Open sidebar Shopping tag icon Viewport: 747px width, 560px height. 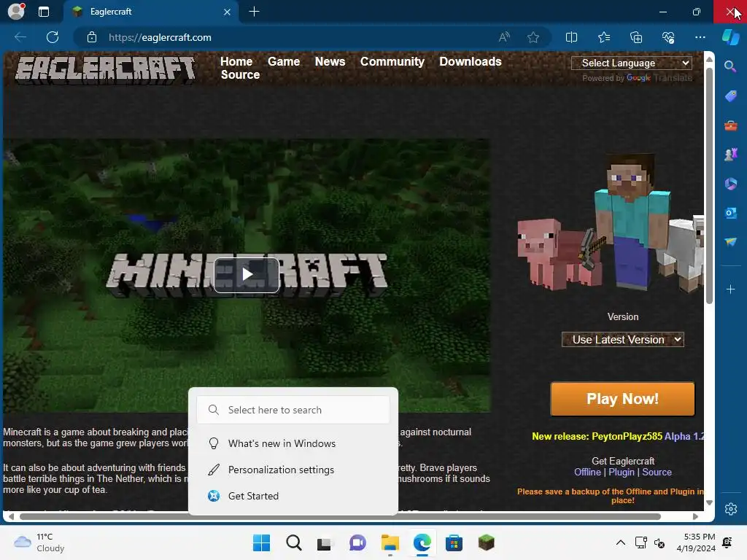point(730,96)
